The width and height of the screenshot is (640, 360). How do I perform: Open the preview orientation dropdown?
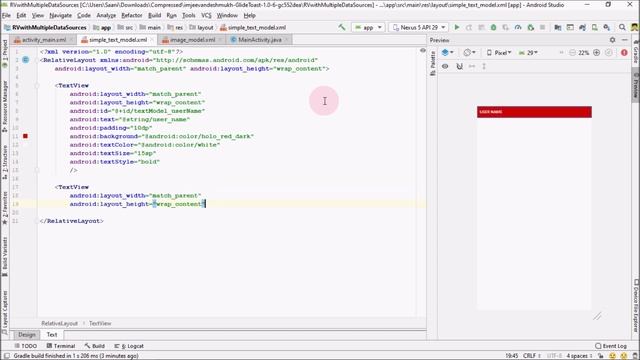[x=469, y=53]
